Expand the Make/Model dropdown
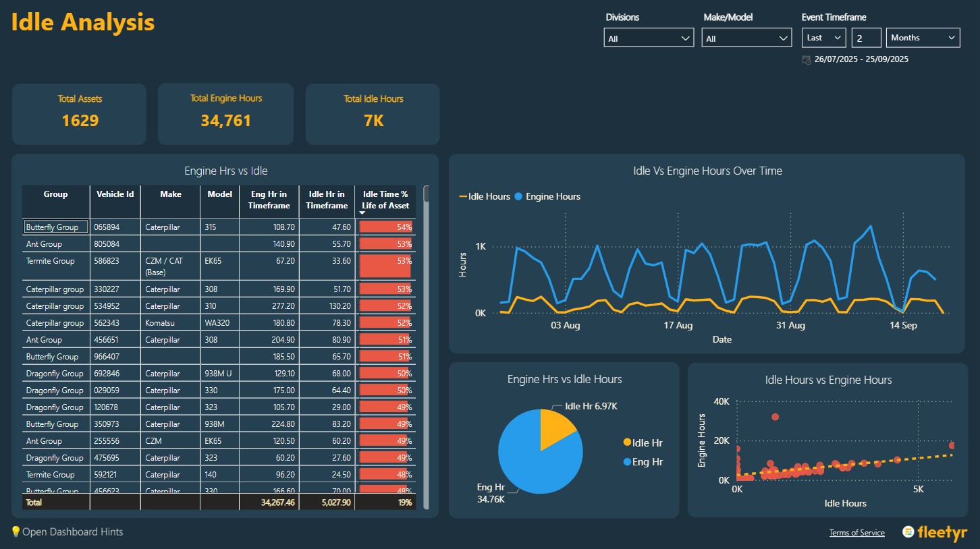The height and width of the screenshot is (549, 980). point(746,38)
